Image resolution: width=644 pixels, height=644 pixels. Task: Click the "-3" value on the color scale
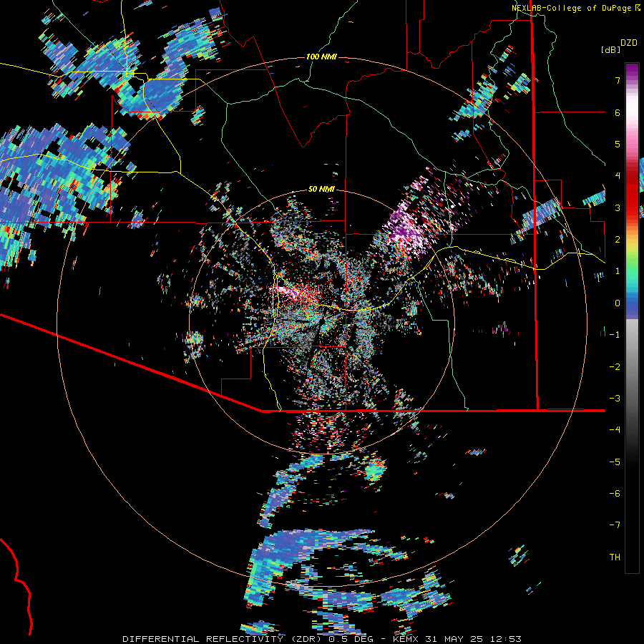[615, 399]
